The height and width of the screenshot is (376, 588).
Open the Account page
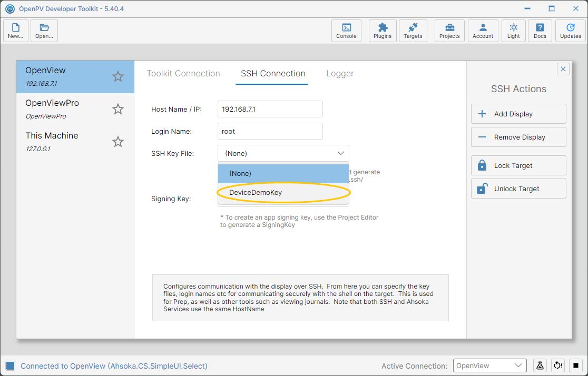483,31
